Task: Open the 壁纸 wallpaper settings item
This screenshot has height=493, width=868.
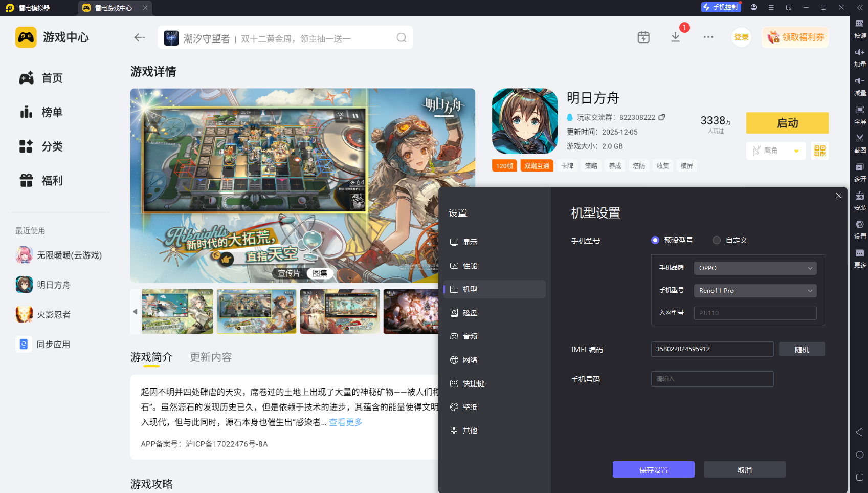Action: click(x=471, y=406)
